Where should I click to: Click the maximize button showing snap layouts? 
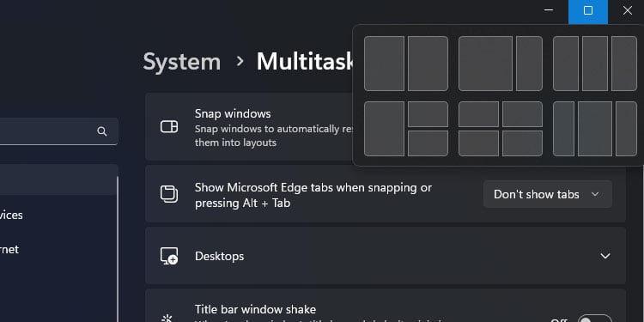click(587, 11)
